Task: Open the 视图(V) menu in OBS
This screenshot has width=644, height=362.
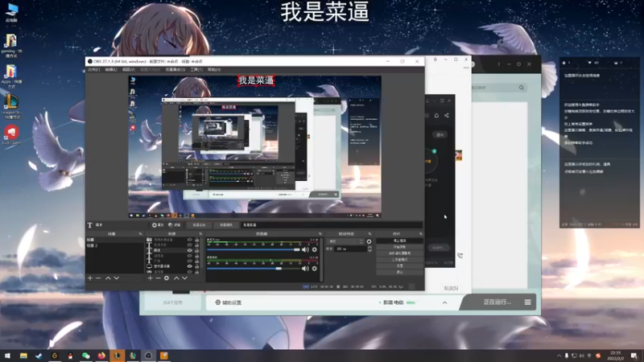Action: [x=129, y=70]
